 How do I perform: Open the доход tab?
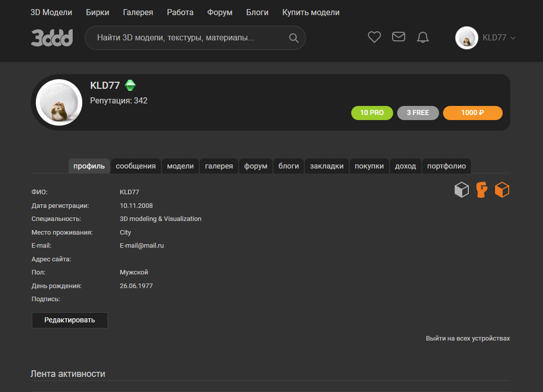[406, 166]
